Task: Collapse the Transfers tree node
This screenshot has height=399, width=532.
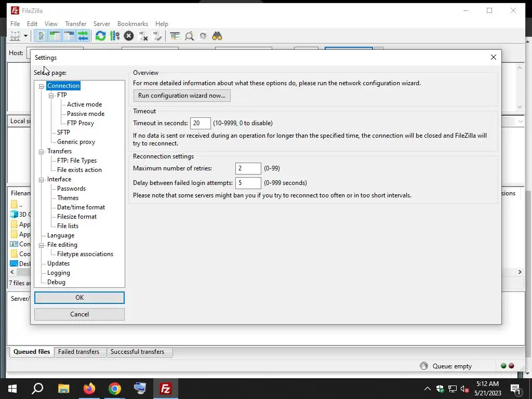Action: coord(42,152)
